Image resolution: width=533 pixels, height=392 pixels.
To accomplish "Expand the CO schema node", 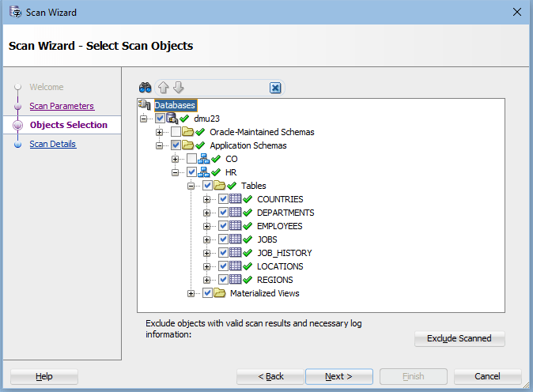I will coord(175,159).
